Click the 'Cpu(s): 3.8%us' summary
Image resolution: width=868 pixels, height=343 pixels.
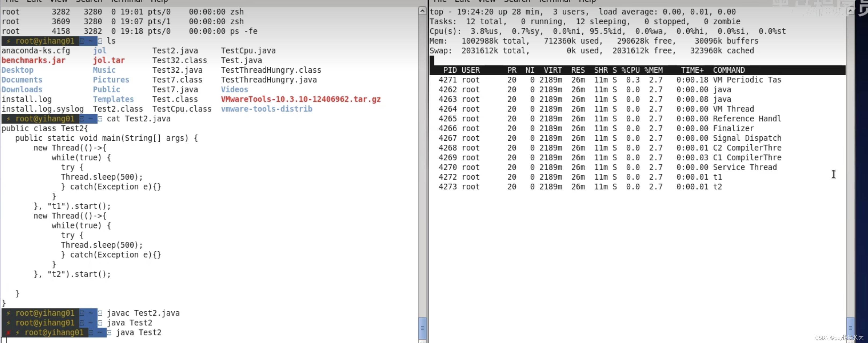466,31
